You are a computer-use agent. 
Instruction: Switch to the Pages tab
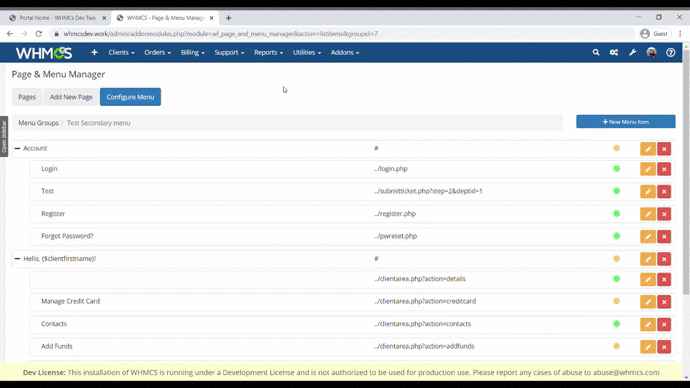[27, 97]
